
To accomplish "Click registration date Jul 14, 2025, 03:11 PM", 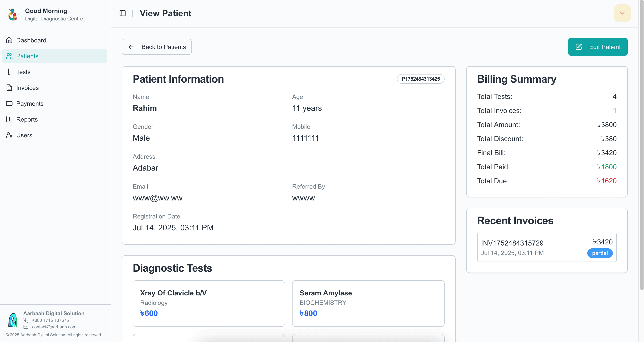I will pyautogui.click(x=173, y=228).
